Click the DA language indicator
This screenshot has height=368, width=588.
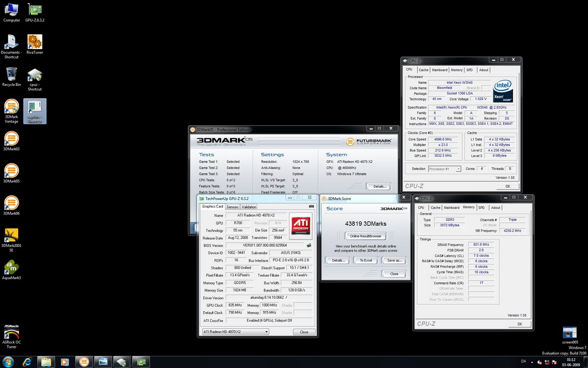pos(523,361)
